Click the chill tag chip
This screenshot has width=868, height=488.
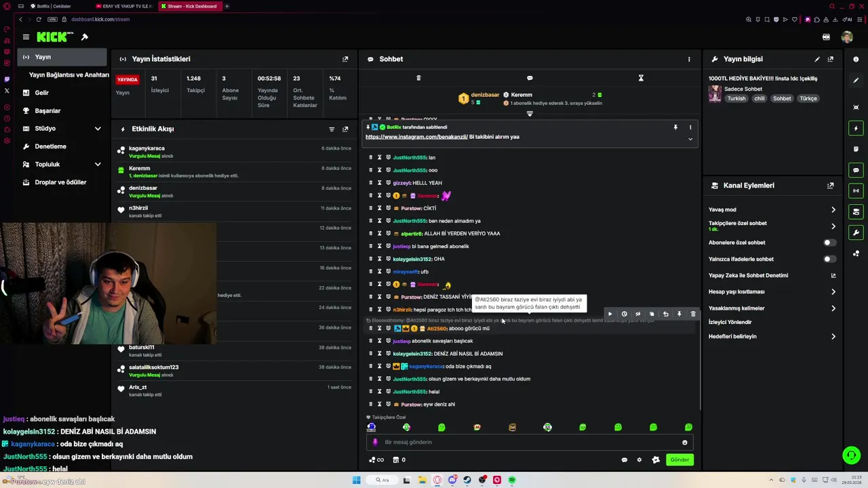coord(759,99)
